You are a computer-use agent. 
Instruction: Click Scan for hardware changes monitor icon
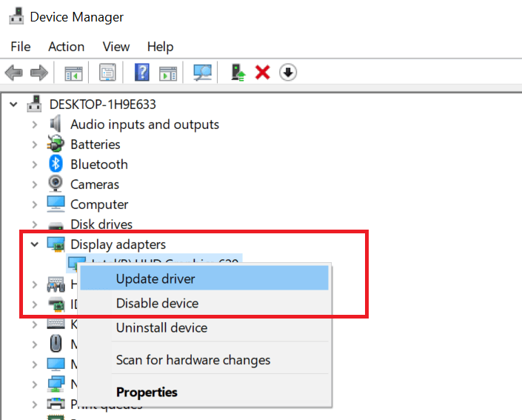coord(202,73)
